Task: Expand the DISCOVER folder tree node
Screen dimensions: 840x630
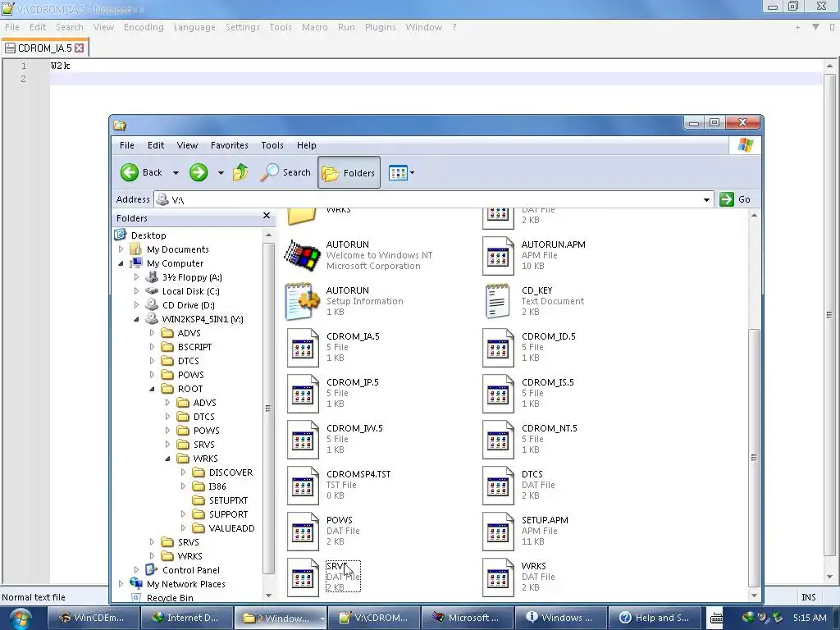Action: click(183, 472)
